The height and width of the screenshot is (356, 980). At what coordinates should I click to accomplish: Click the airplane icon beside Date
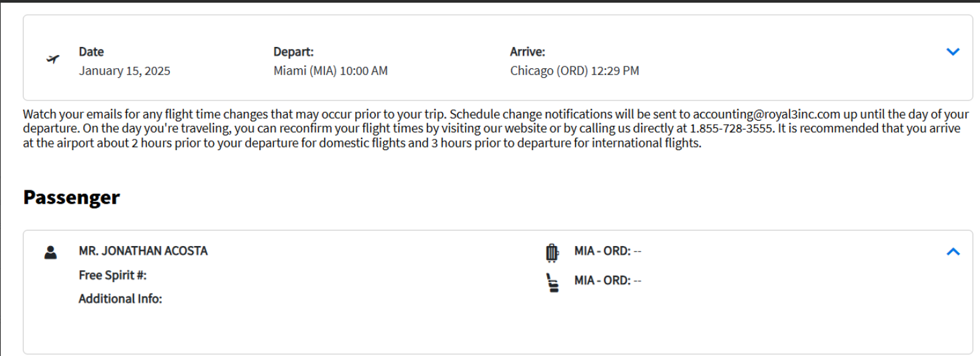pyautogui.click(x=53, y=59)
